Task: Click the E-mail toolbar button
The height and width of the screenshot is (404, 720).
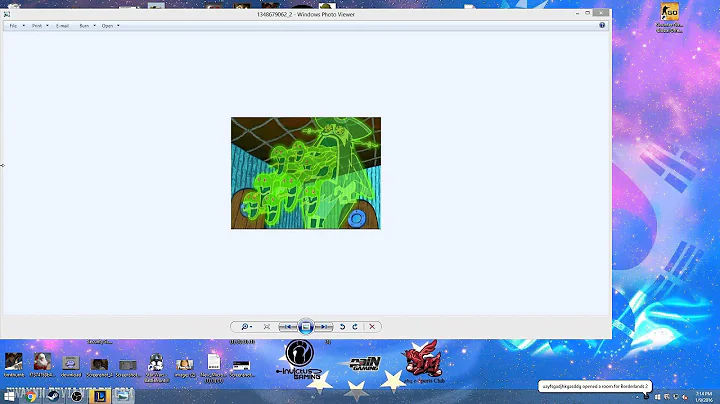Action: click(62, 26)
